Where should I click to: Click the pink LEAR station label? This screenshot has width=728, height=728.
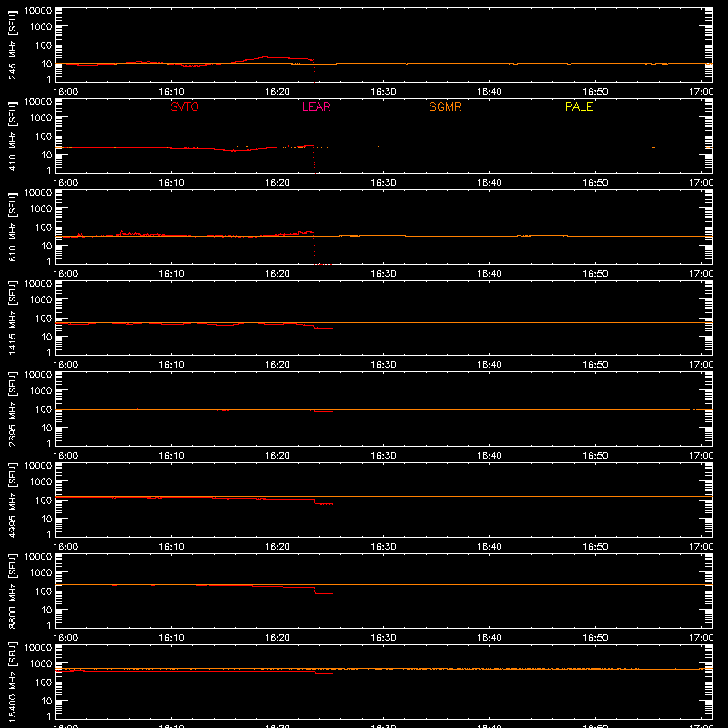click(x=316, y=106)
